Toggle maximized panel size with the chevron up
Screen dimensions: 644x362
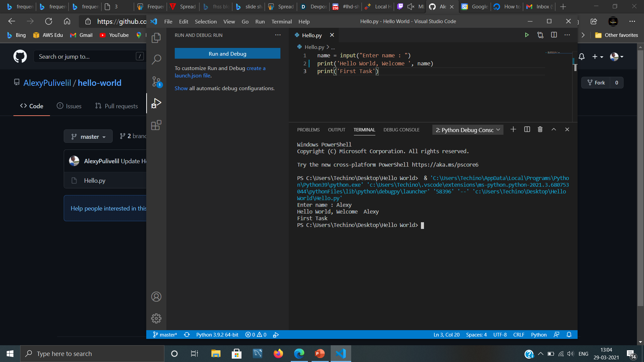(554, 129)
